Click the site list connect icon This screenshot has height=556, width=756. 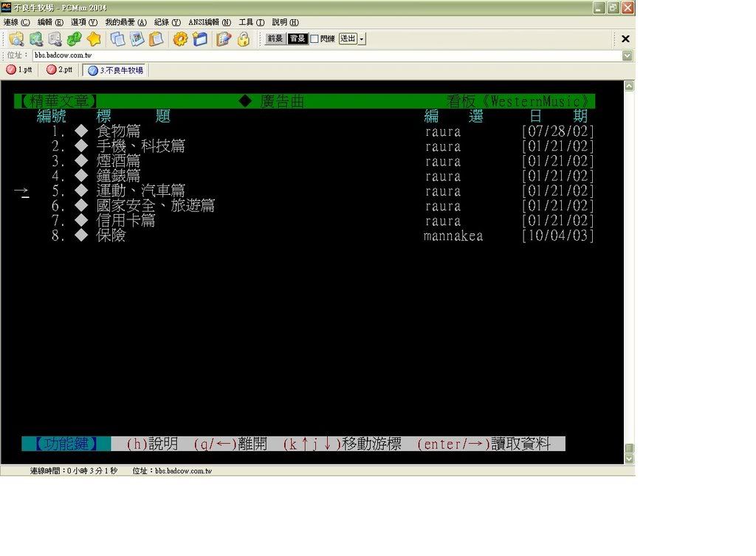[16, 39]
